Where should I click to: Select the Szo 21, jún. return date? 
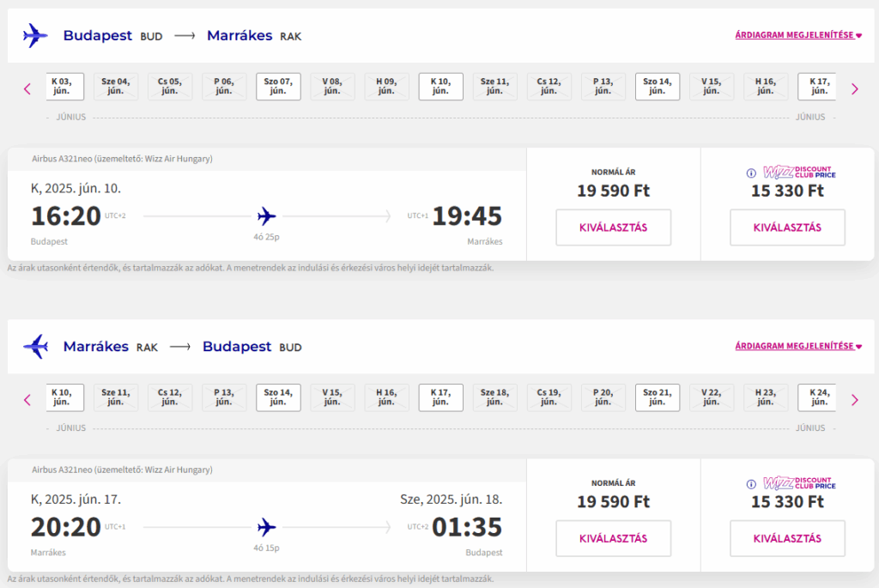(x=657, y=397)
